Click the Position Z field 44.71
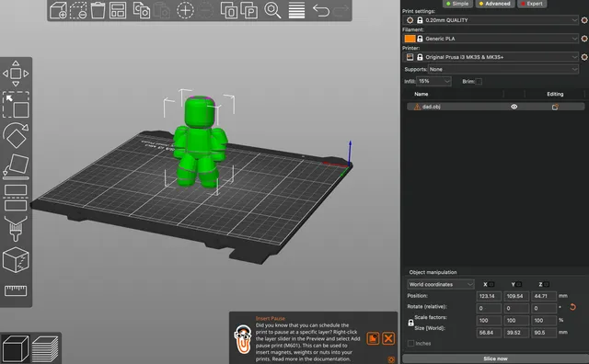This screenshot has width=589, height=364. tap(544, 296)
